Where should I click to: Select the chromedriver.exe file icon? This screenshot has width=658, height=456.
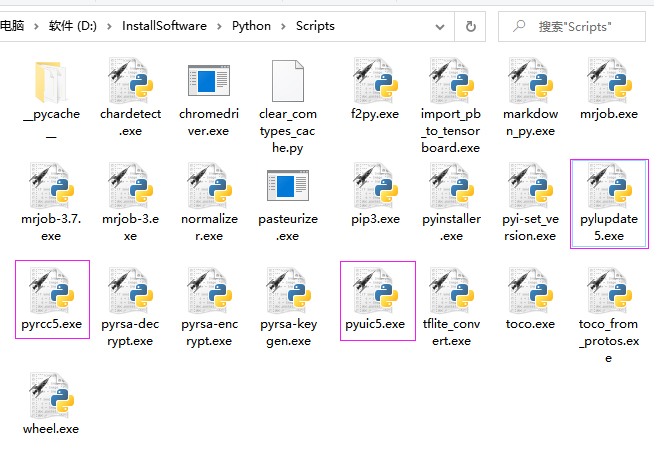click(x=209, y=80)
